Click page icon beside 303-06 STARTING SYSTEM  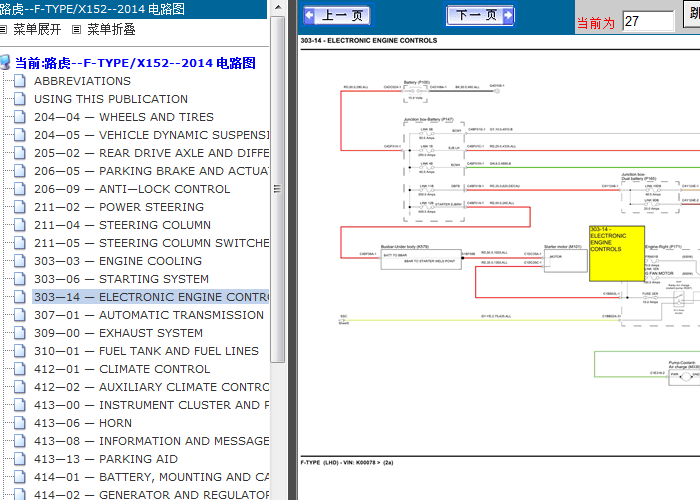pyautogui.click(x=20, y=279)
